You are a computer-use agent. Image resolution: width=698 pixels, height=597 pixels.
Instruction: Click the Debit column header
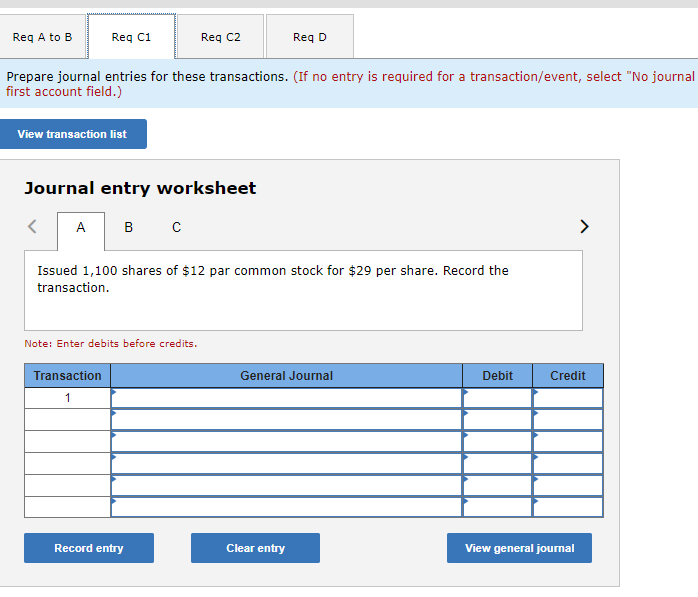click(498, 376)
